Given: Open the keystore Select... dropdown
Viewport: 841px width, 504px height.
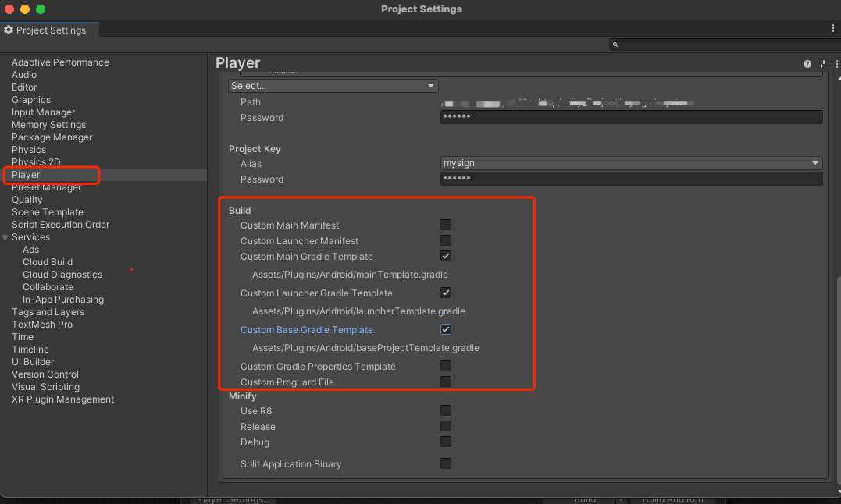Looking at the screenshot, I should [333, 86].
